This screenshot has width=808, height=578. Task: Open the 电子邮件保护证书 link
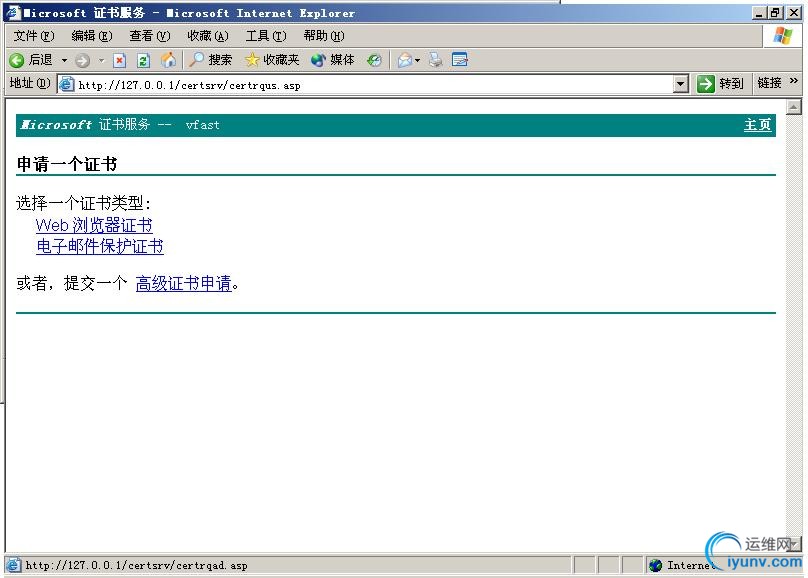point(100,246)
